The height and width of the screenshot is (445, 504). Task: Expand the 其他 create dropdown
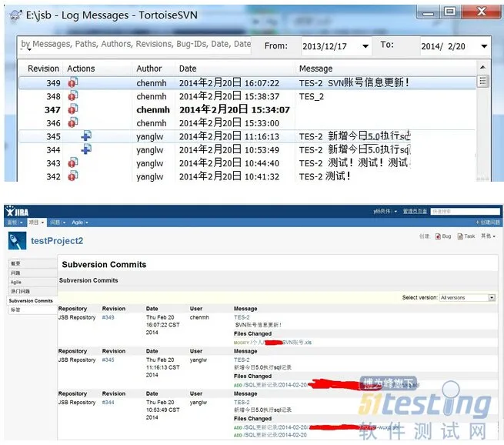point(488,236)
